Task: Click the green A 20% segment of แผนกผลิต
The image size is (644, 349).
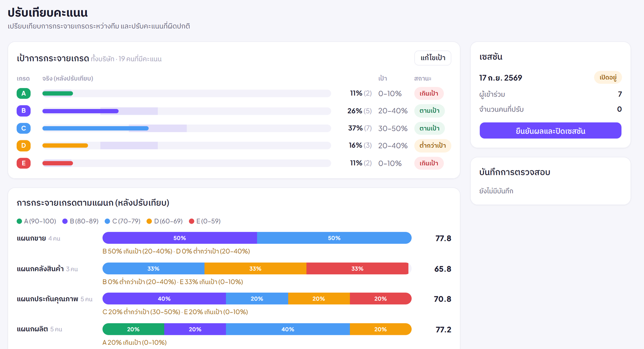Action: [133, 329]
